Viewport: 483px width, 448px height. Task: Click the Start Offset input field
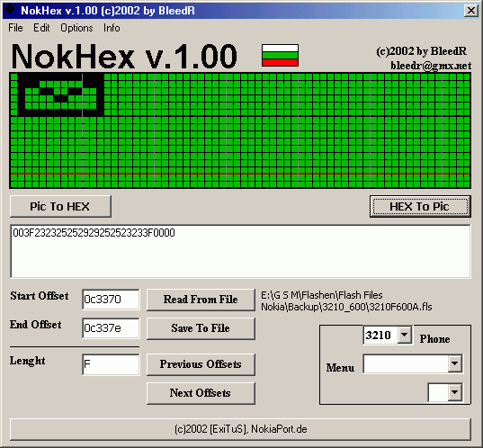pyautogui.click(x=111, y=300)
